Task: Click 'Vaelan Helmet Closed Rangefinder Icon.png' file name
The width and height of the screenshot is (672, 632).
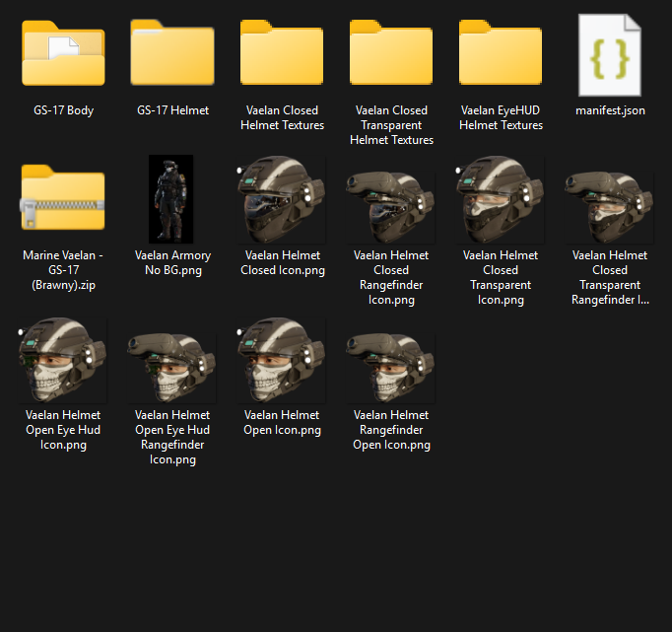Action: pos(391,277)
